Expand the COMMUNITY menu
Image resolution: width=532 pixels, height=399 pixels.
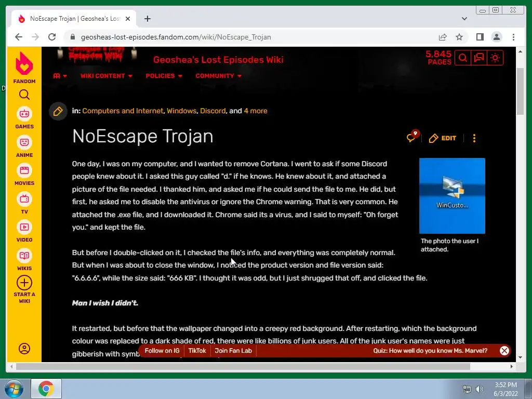pyautogui.click(x=219, y=76)
